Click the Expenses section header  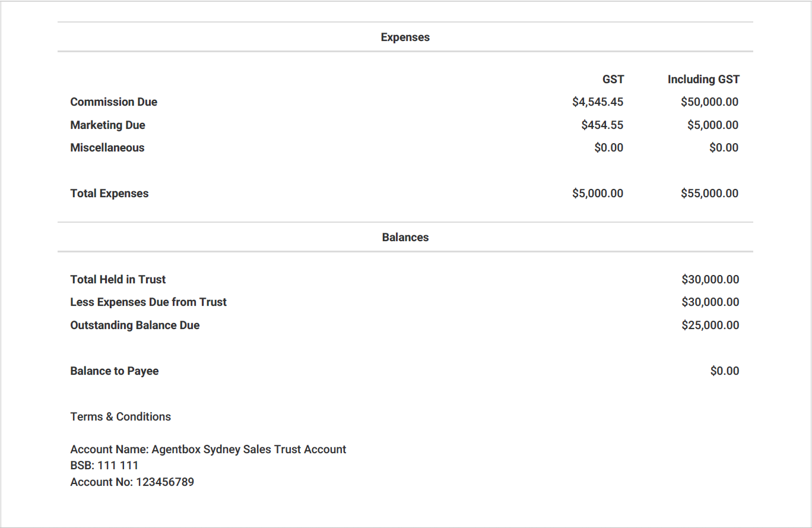(405, 37)
